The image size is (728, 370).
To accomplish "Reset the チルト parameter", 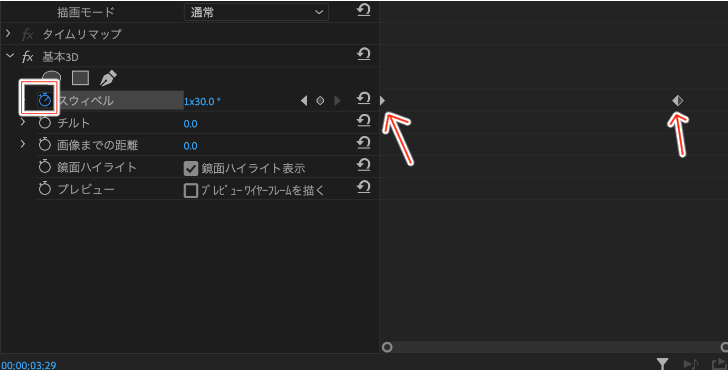I will click(x=364, y=121).
